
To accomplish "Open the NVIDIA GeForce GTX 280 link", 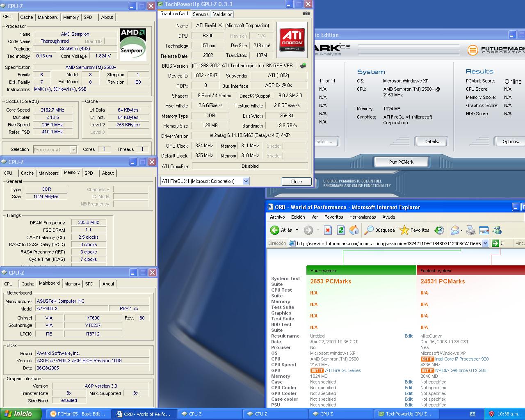I will pyautogui.click(x=461, y=370).
